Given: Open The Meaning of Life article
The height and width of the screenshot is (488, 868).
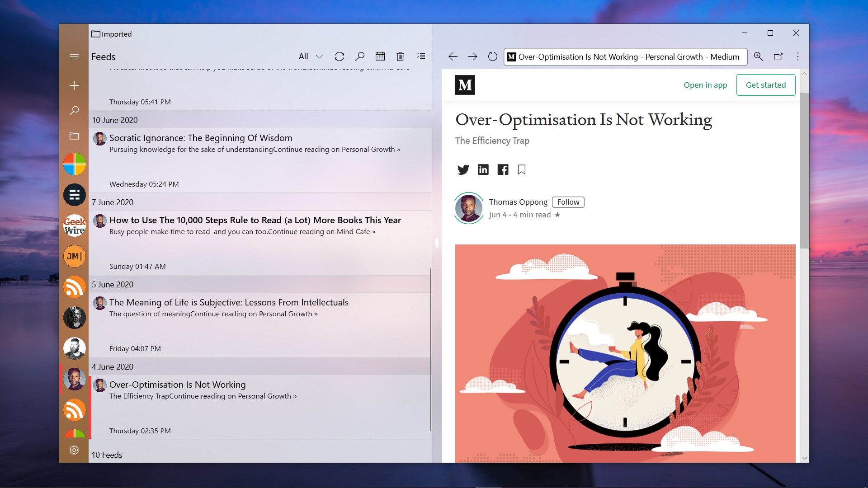Looking at the screenshot, I should pos(229,302).
